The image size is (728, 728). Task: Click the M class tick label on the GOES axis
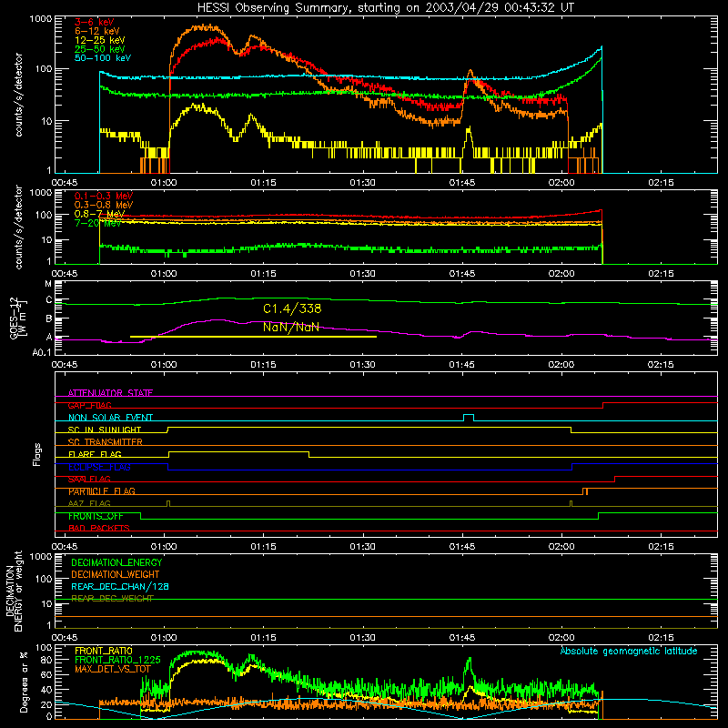48,284
